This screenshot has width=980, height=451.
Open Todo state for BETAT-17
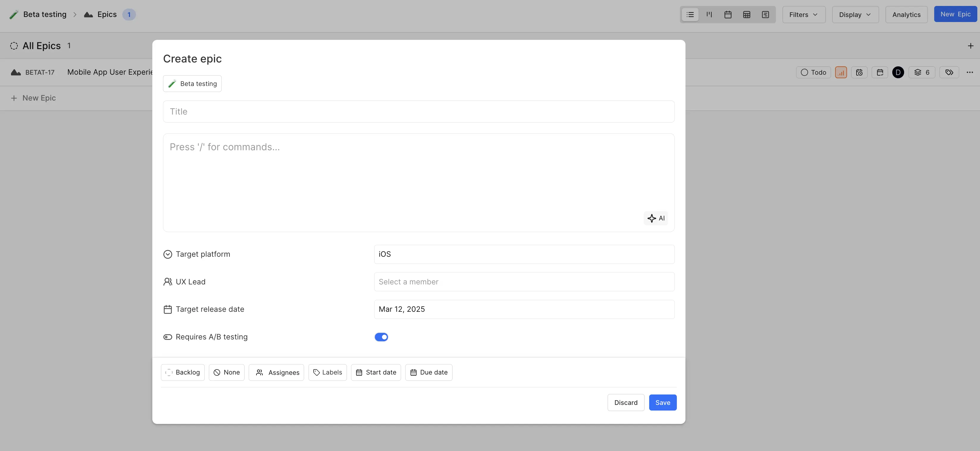coord(813,72)
